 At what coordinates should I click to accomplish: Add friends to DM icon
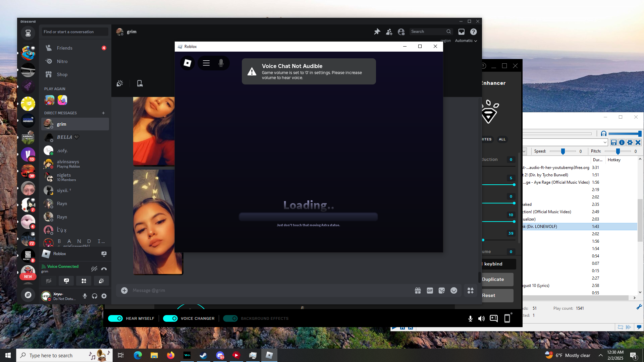tap(389, 32)
